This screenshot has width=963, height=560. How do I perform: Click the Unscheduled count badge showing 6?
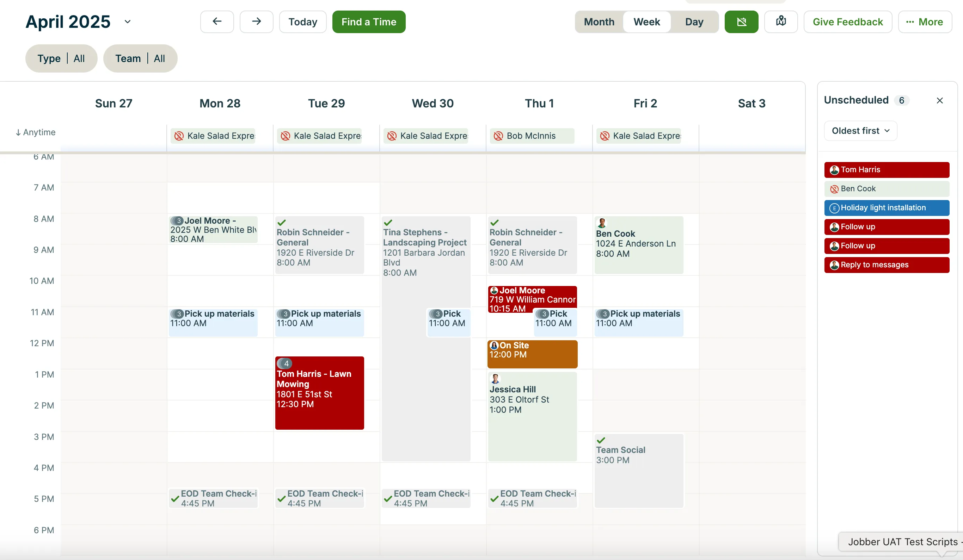coord(901,100)
